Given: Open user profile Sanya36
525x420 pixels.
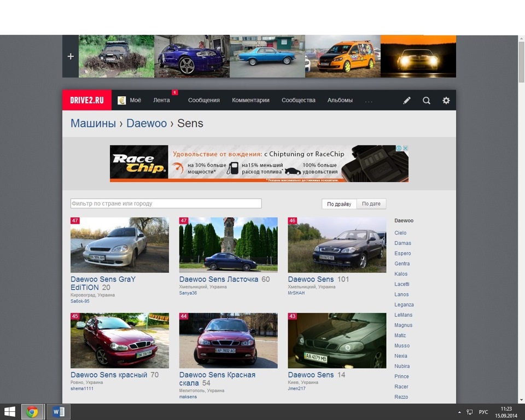Looking at the screenshot, I should pyautogui.click(x=188, y=293).
